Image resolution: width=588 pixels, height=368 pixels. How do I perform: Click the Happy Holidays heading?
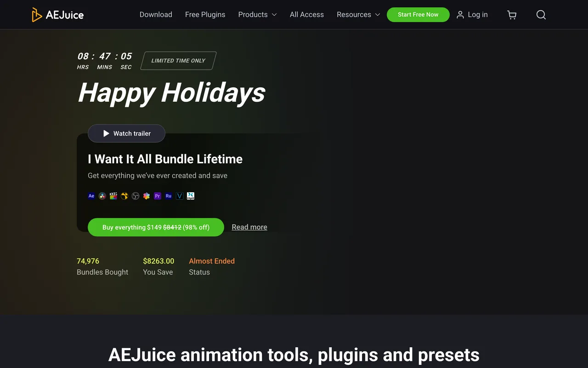click(x=171, y=92)
